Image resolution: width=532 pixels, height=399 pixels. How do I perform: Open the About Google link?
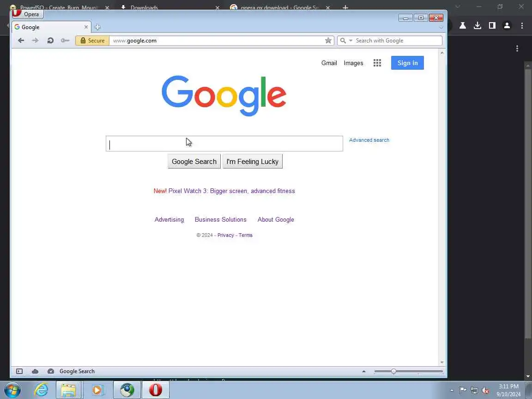point(276,219)
